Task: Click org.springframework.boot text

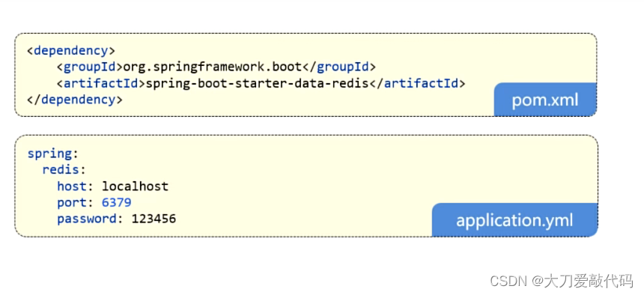Action: (213, 67)
